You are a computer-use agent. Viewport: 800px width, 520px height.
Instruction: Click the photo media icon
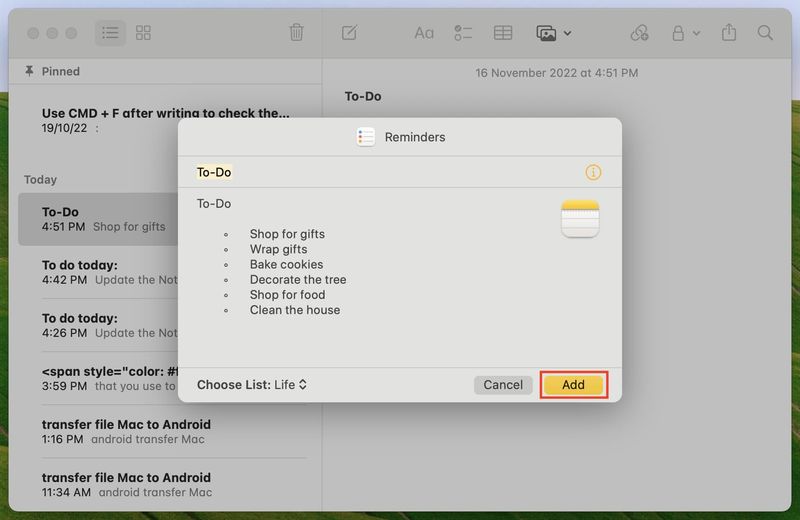coord(546,33)
